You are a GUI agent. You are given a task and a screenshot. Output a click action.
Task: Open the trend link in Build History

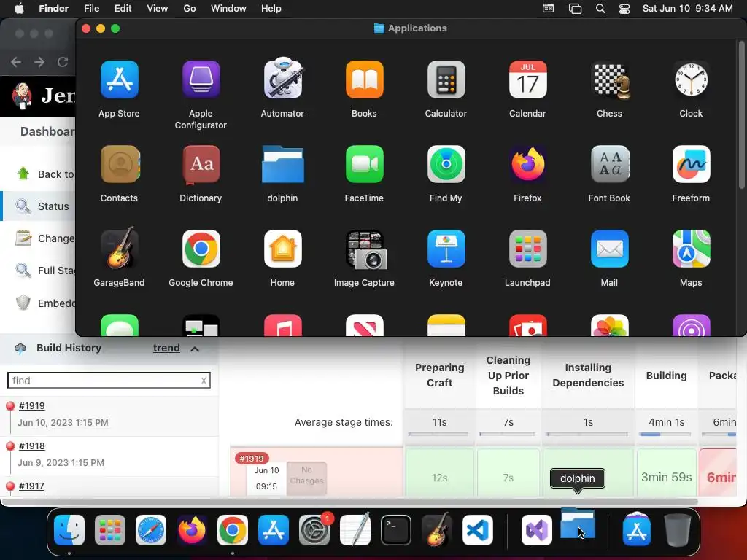pyautogui.click(x=166, y=348)
